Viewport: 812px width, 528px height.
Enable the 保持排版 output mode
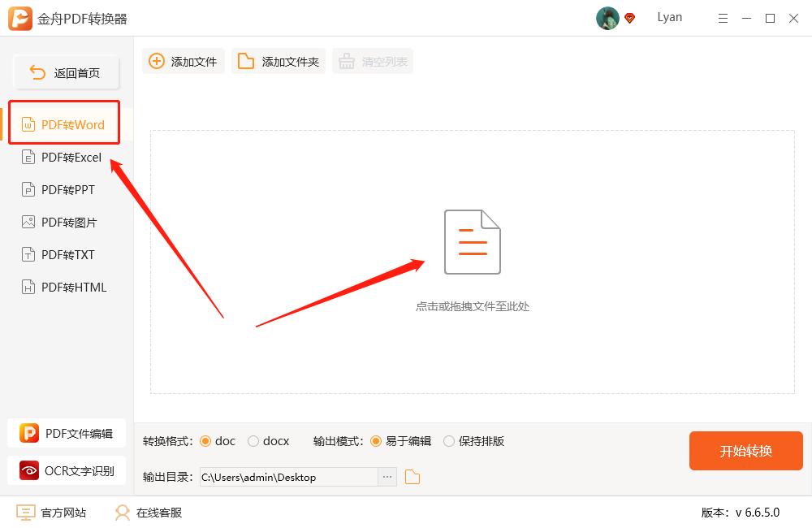[x=449, y=440]
